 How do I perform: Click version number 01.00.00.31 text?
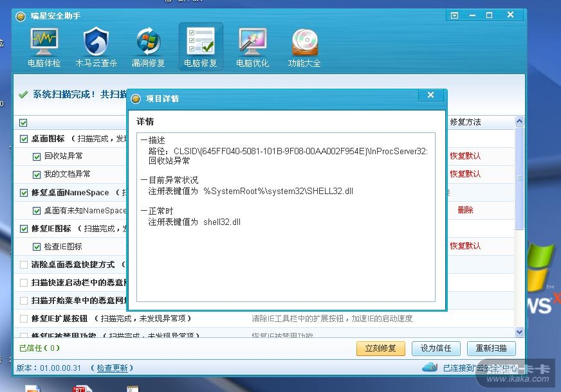click(60, 368)
